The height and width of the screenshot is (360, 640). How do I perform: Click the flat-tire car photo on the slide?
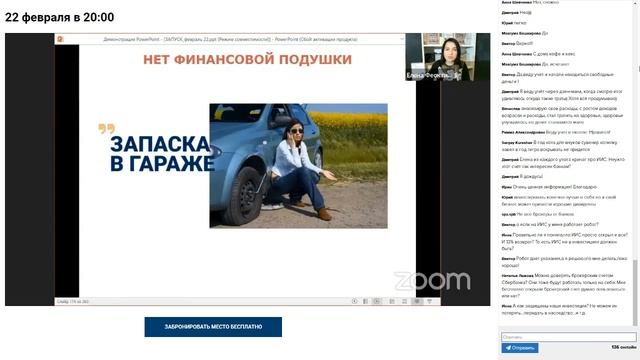click(298, 165)
